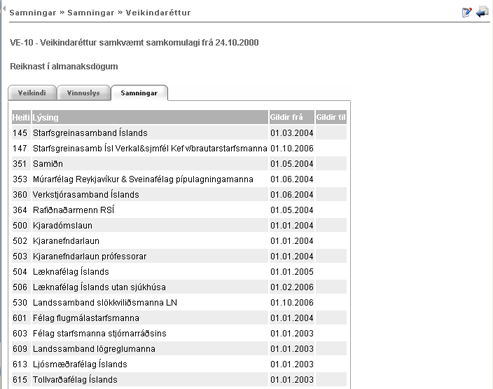This screenshot has width=493, height=389.
Task: Select Landssamband slökkviliðsmanna LN row
Action: 179,302
